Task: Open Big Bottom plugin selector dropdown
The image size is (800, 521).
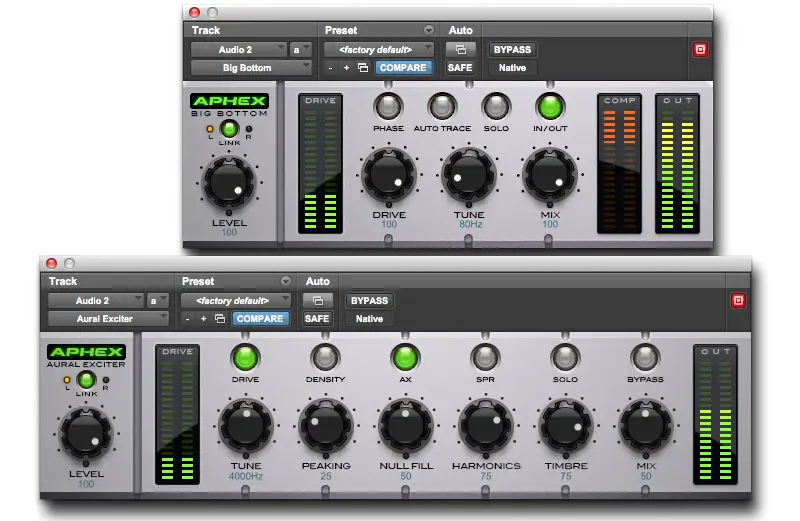Action: pos(251,67)
